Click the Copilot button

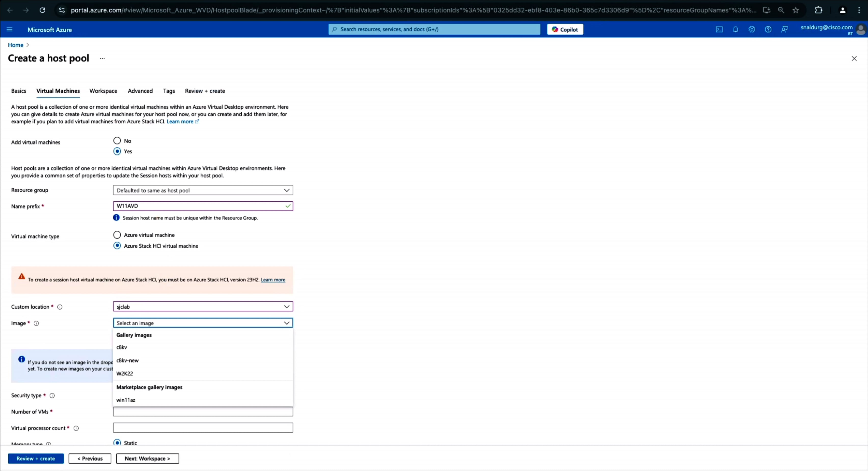tap(565, 29)
